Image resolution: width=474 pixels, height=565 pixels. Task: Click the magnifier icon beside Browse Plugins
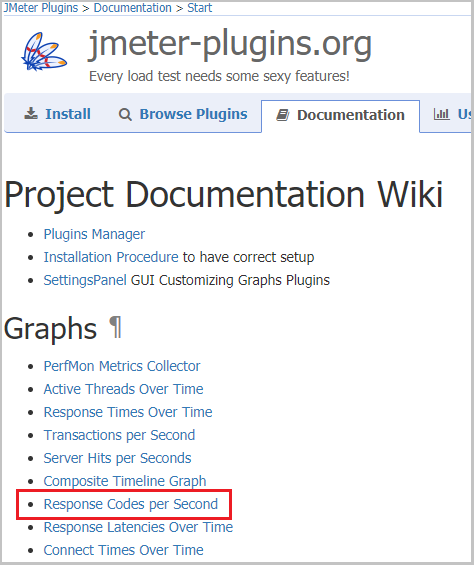125,115
